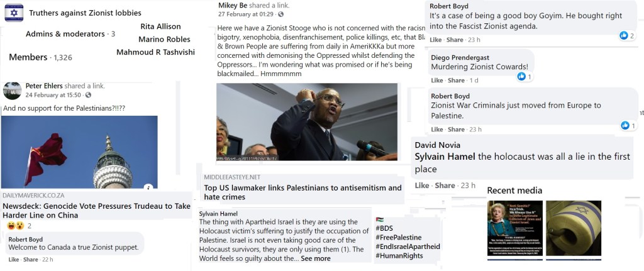Viewport: 644px width, 271px height.
Task: Like David Novia's comment
Action: [x=422, y=185]
